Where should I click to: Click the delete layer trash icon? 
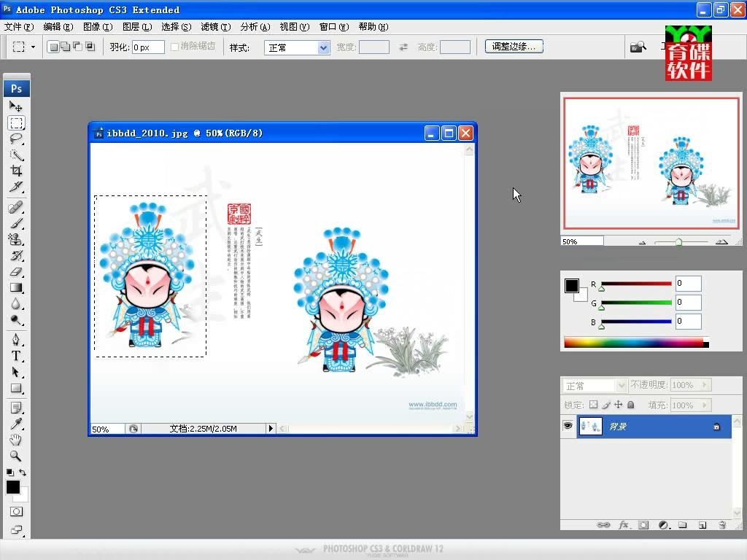722,525
